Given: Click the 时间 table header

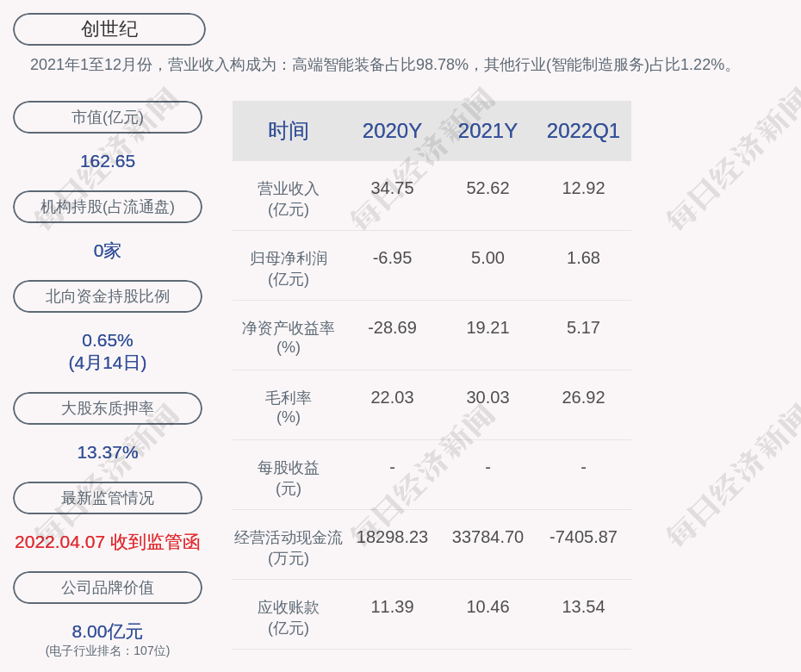Looking at the screenshot, I should click(289, 131).
